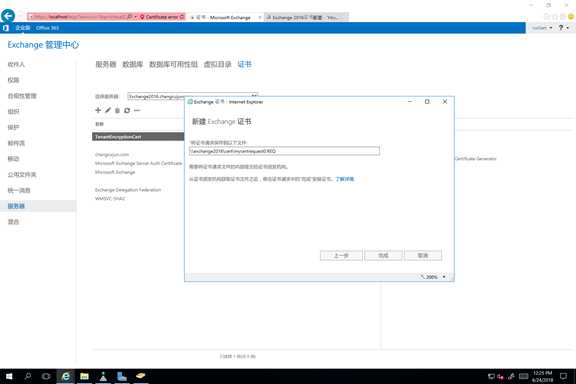This screenshot has width=576, height=384.
Task: Click the Certificate error badge in address bar
Action: pos(162,17)
